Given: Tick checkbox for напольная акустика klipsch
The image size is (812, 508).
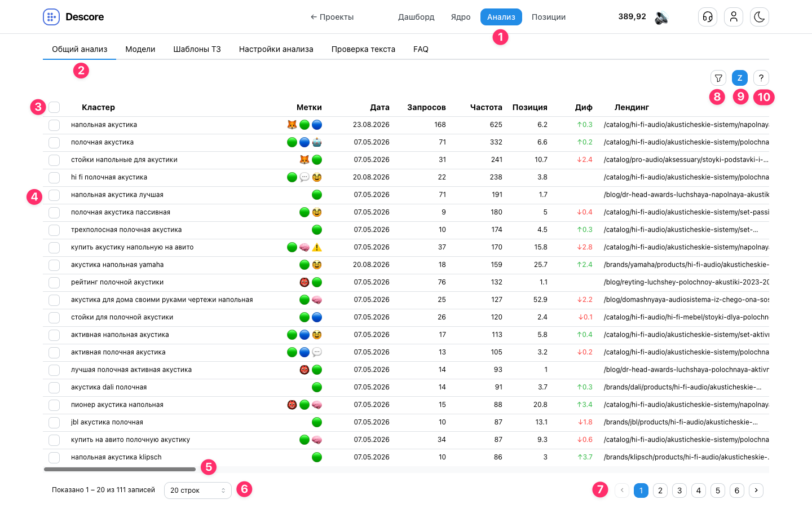Looking at the screenshot, I should 54,457.
